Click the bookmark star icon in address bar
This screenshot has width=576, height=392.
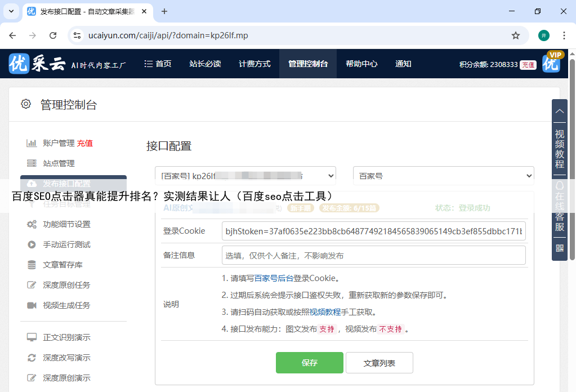click(x=515, y=35)
